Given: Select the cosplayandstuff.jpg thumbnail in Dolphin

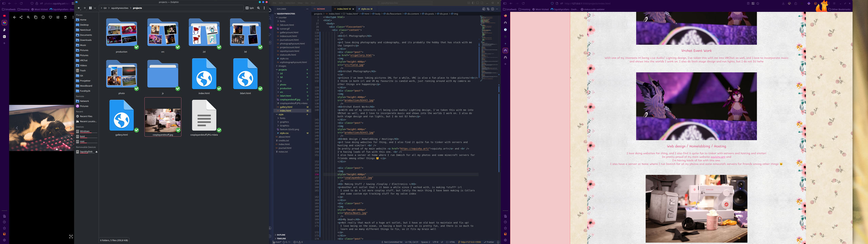Looking at the screenshot, I should (163, 120).
